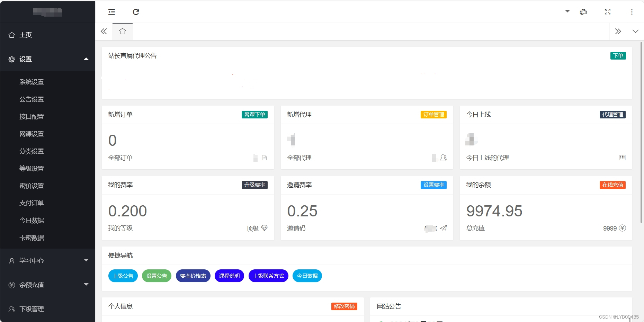Click the 网站公告 heading
644x322 pixels.
click(x=389, y=306)
